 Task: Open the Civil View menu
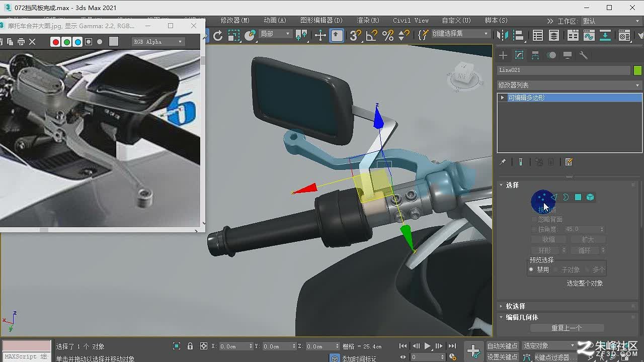(x=411, y=21)
